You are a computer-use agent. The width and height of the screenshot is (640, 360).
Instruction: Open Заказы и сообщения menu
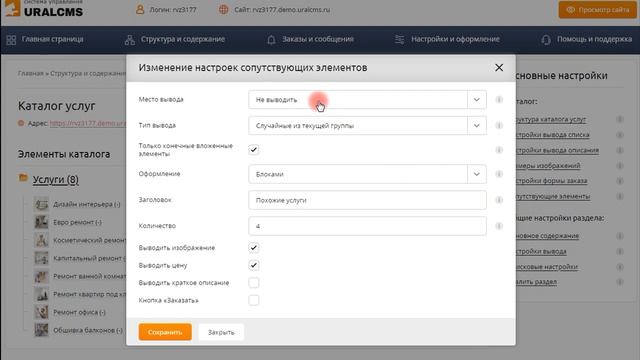(x=310, y=40)
